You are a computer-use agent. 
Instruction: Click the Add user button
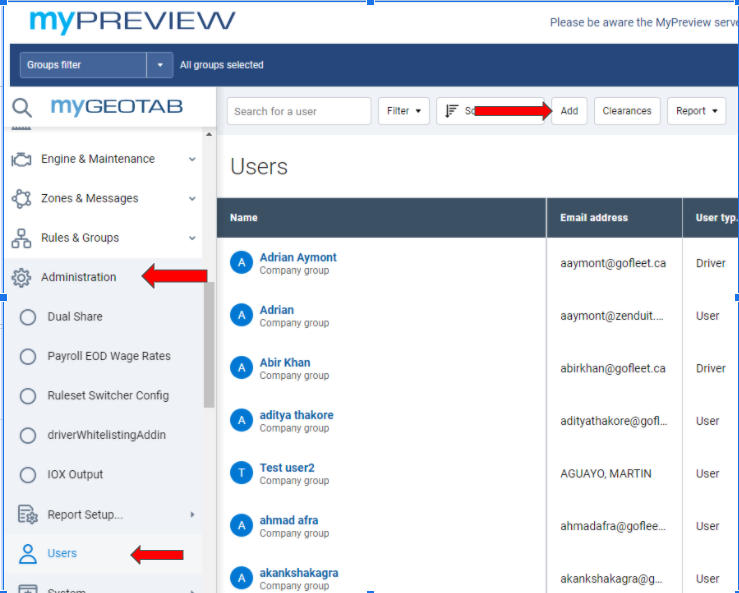569,111
